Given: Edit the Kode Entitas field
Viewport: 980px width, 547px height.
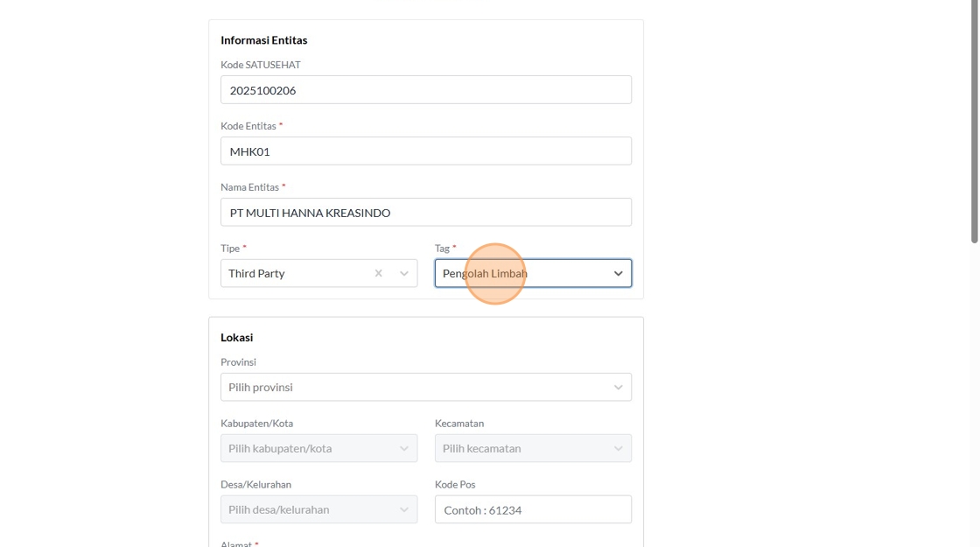Looking at the screenshot, I should 425,151.
